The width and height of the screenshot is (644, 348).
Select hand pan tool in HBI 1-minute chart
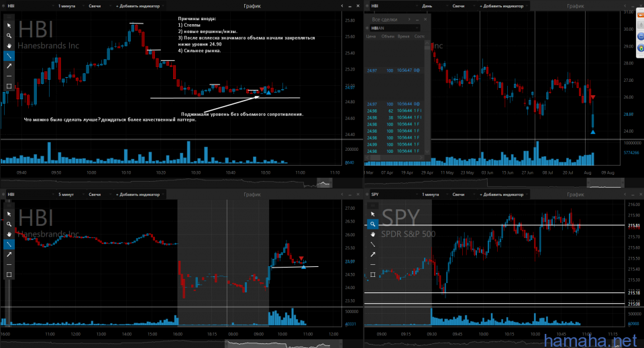coord(9,46)
